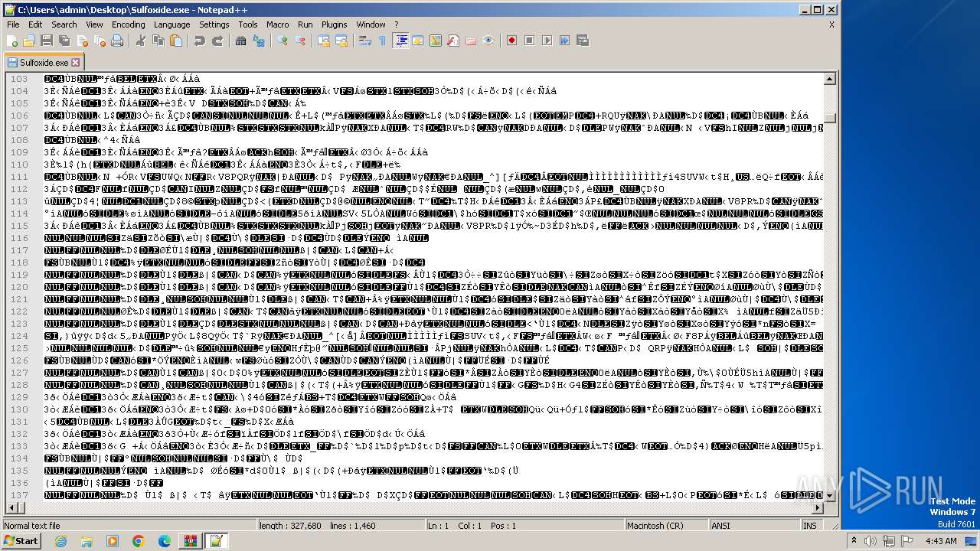
Task: Toggle synchronized horizontal scrolling icon
Action: (341, 41)
